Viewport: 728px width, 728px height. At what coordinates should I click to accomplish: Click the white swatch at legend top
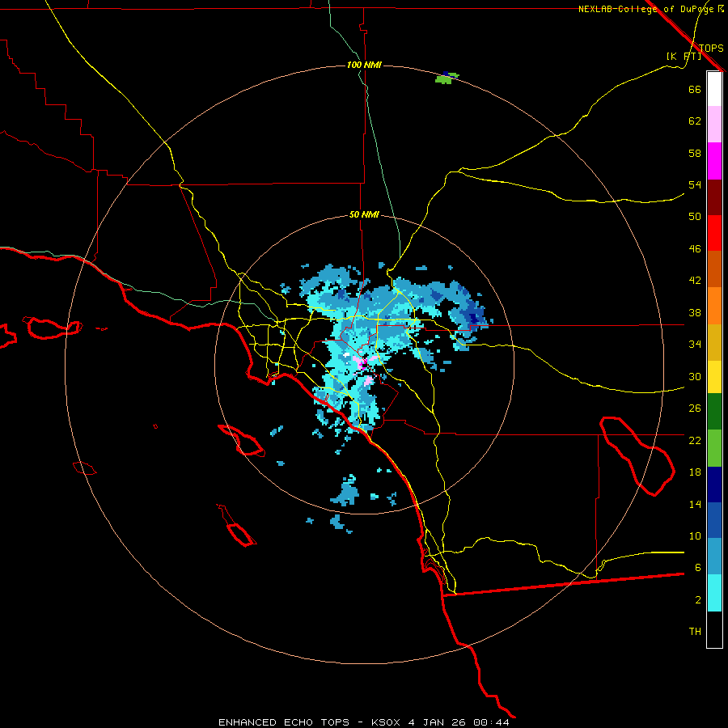click(x=714, y=89)
